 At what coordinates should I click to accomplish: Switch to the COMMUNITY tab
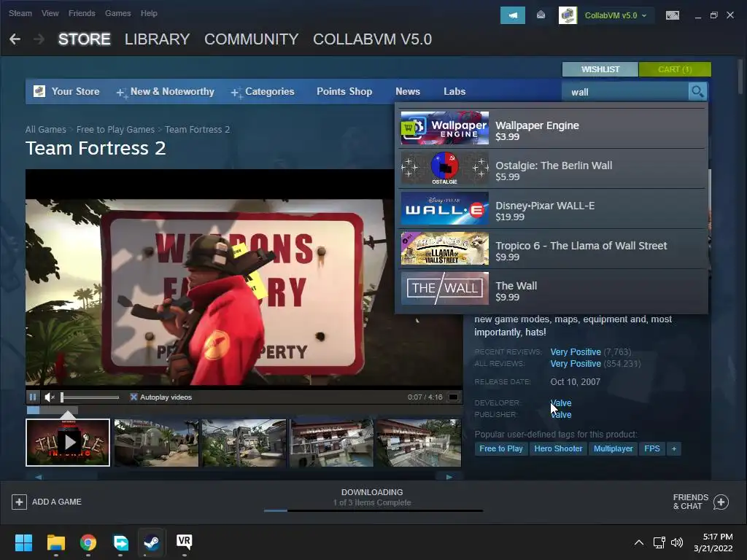pos(252,39)
